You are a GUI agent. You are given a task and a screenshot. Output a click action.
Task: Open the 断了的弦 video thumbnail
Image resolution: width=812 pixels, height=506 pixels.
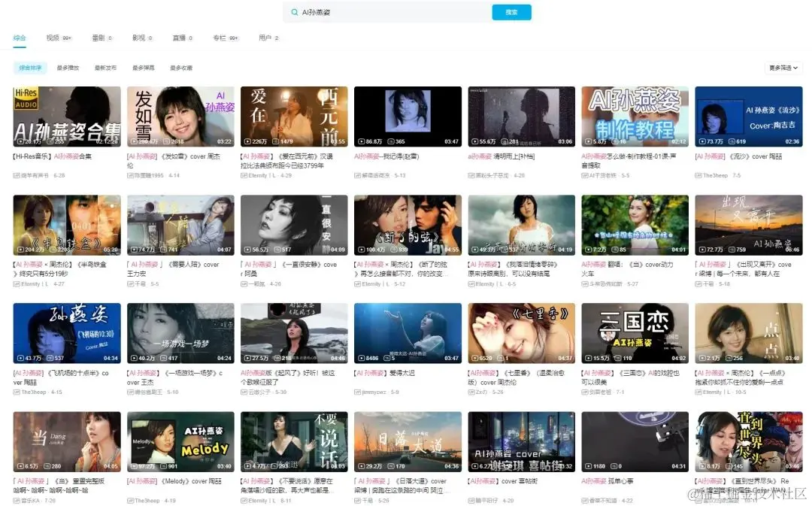click(408, 225)
